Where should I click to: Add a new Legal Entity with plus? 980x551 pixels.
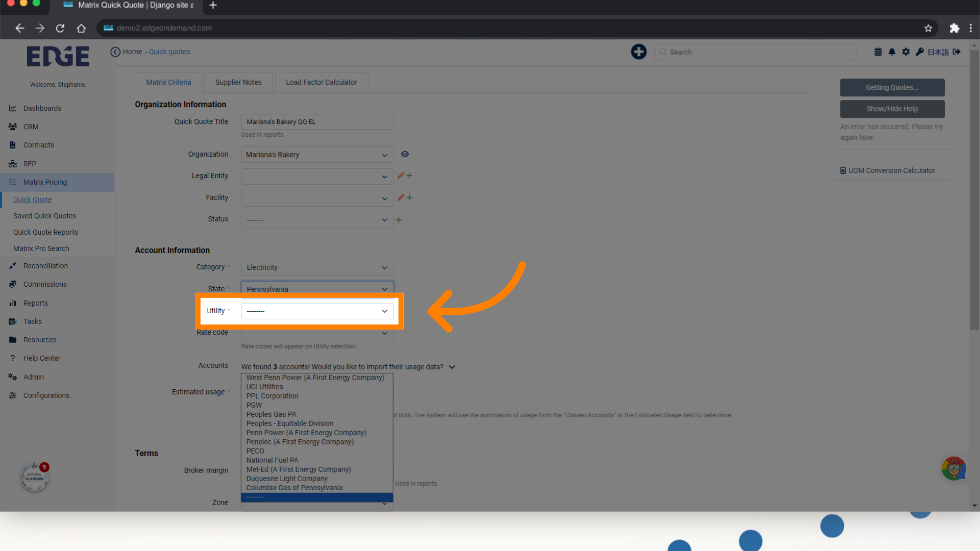click(409, 176)
